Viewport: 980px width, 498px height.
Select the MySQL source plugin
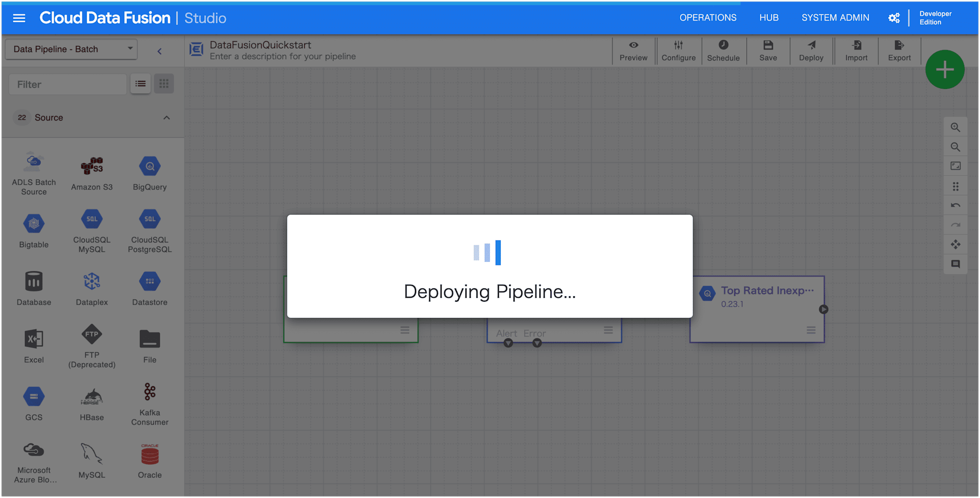point(92,462)
